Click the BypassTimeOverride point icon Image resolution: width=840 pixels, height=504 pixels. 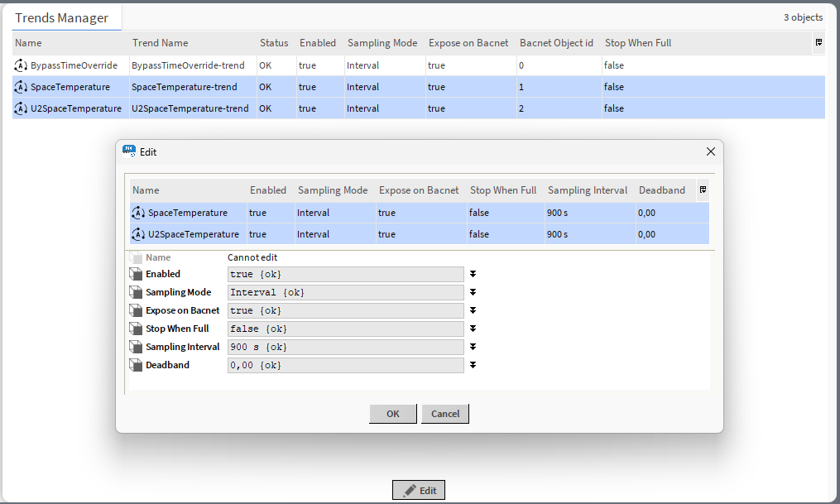point(21,65)
